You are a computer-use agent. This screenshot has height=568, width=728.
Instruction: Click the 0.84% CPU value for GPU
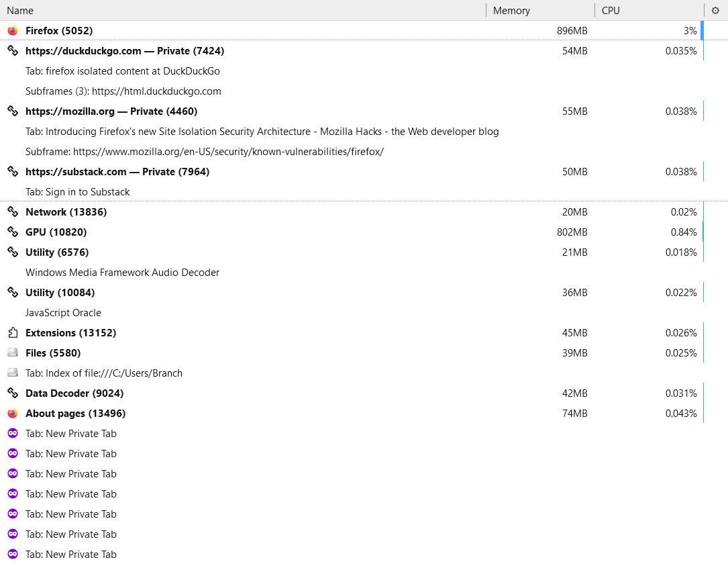pyautogui.click(x=684, y=232)
